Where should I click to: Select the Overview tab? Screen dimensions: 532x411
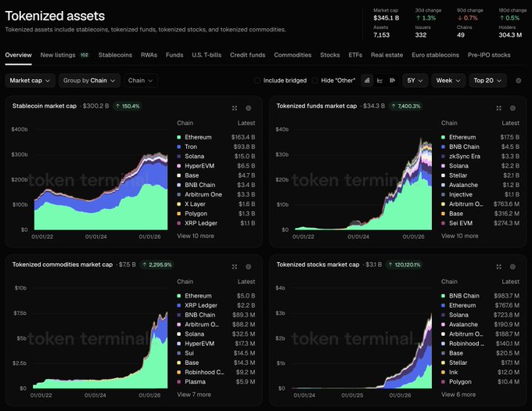(18, 55)
